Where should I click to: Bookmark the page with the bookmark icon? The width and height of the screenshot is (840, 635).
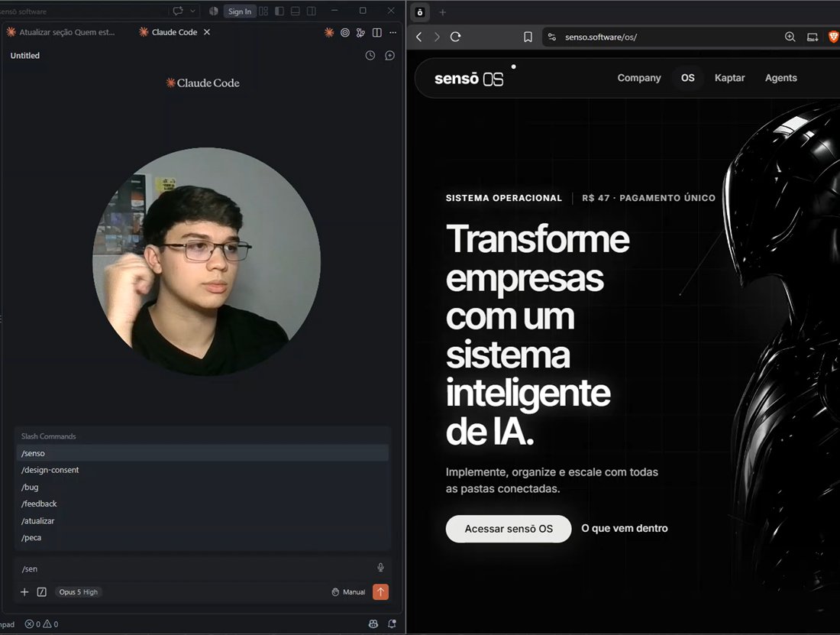pos(528,37)
